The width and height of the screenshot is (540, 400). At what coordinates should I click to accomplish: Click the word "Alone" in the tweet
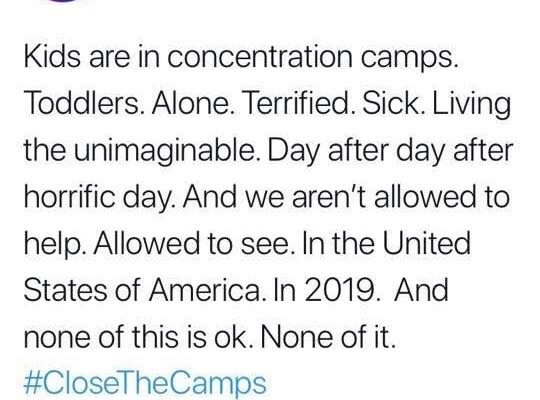(x=191, y=103)
